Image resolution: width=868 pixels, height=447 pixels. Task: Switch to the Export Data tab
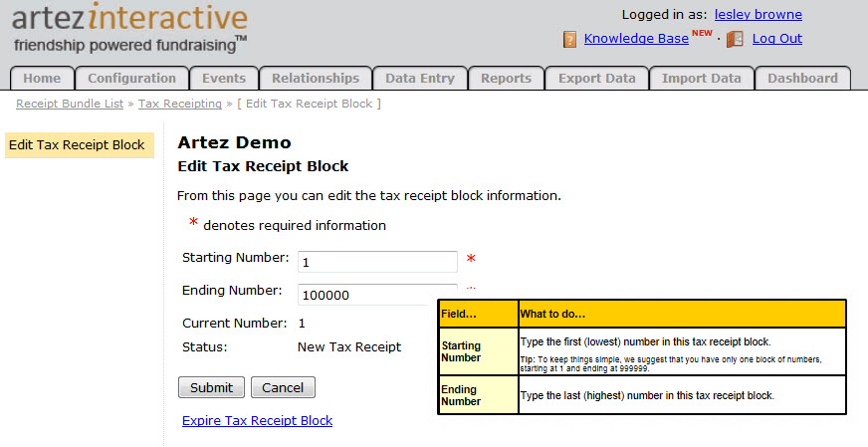point(596,79)
